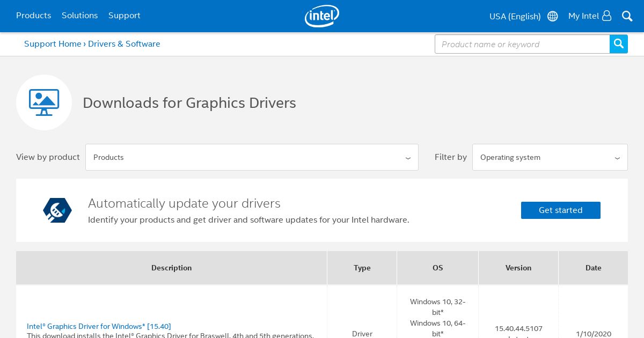The height and width of the screenshot is (338, 644).
Task: Expand the Products dropdown
Action: pyautogui.click(x=252, y=157)
